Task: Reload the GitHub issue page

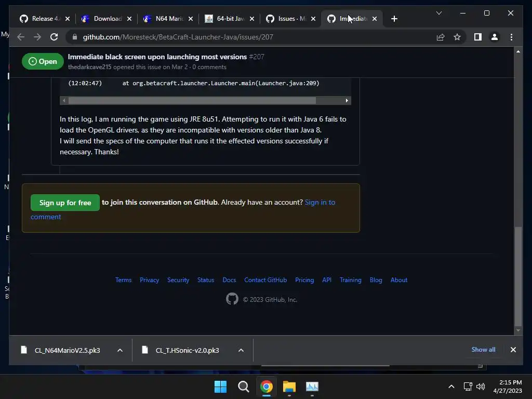Action: pos(54,37)
